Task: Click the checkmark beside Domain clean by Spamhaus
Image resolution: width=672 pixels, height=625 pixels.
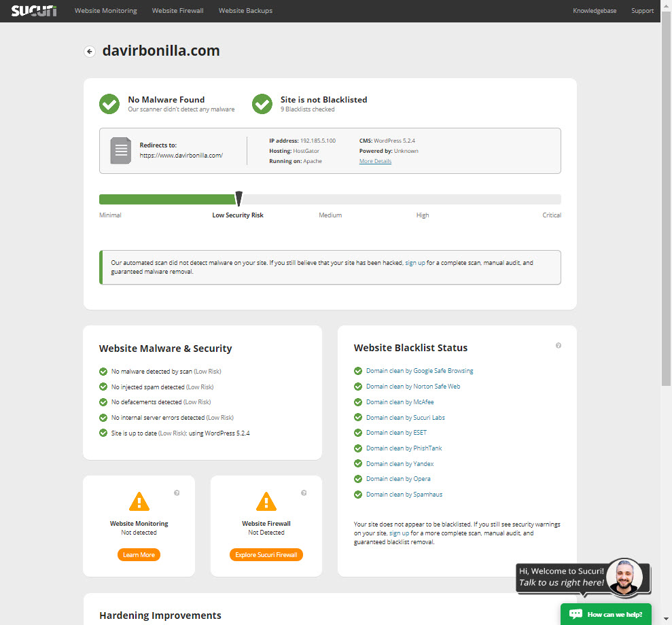Action: point(358,494)
